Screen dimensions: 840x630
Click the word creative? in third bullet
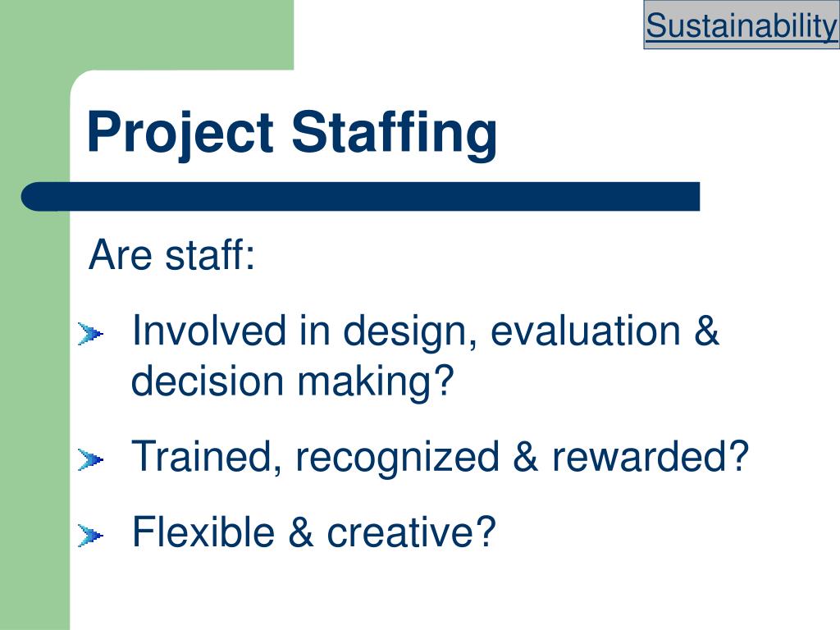(412, 532)
